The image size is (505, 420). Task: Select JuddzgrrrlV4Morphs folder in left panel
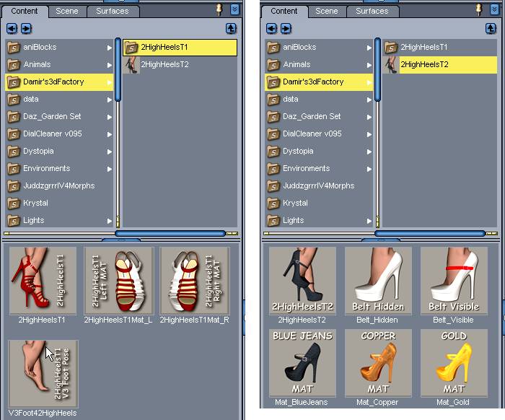pyautogui.click(x=59, y=186)
